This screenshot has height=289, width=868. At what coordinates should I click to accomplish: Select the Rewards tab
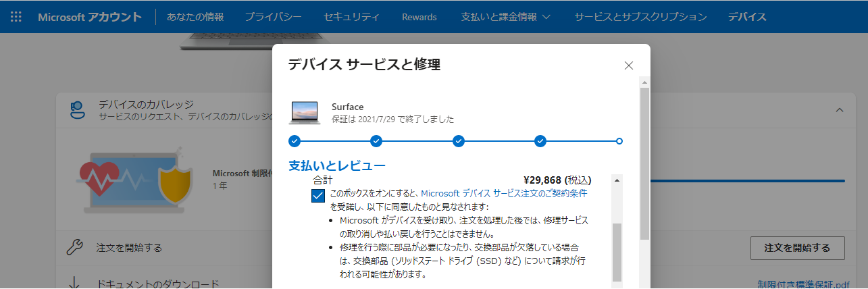(x=419, y=16)
